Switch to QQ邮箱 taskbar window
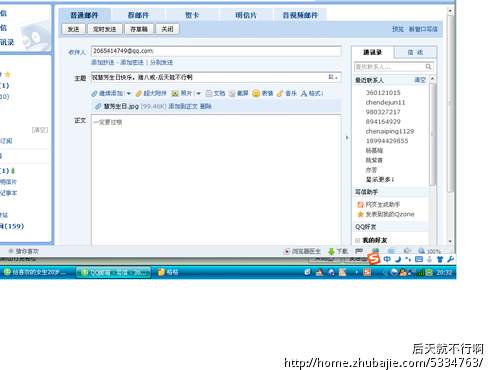This screenshot has width=493, height=370. [x=113, y=272]
